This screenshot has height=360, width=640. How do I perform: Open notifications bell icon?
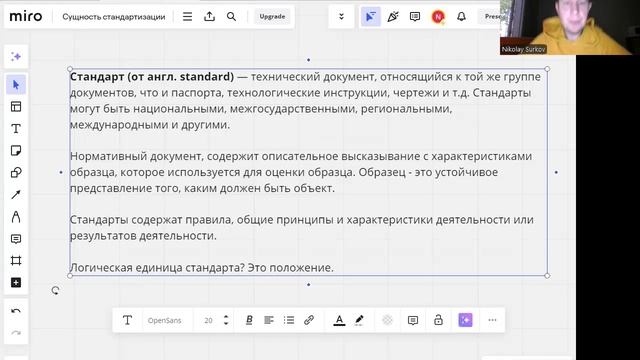tap(461, 17)
